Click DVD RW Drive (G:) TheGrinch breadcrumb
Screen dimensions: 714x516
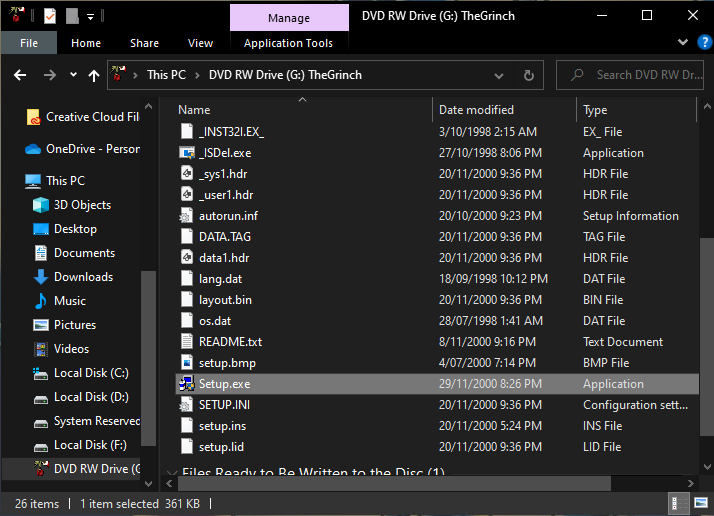[285, 75]
